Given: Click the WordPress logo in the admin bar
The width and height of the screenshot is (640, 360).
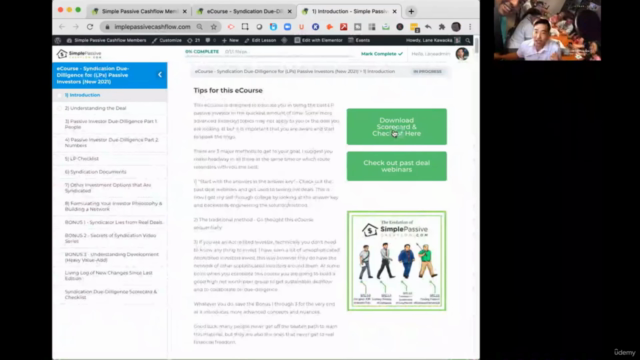Looking at the screenshot, I should tap(58, 40).
